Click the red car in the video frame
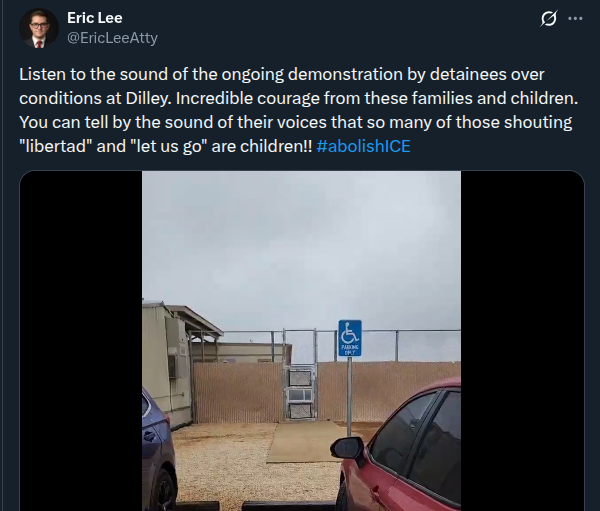Viewport: 600px width, 511px height. 402,448
